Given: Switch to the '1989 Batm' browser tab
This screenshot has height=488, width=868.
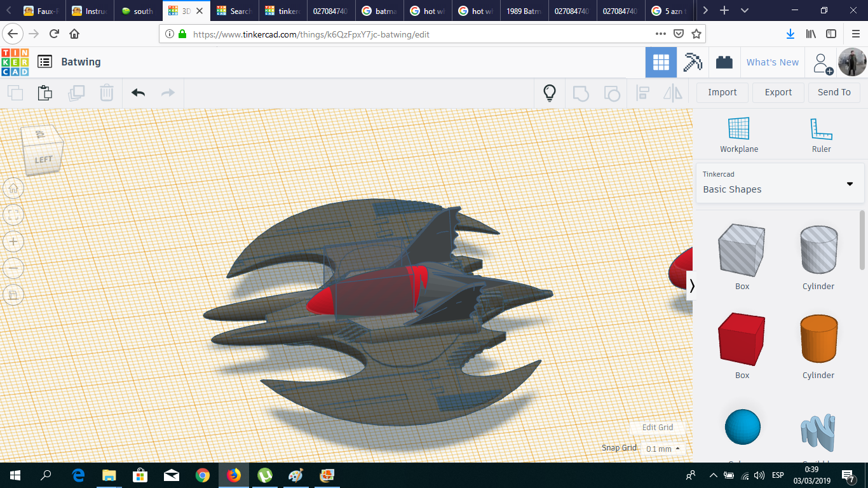Looking at the screenshot, I should (524, 11).
